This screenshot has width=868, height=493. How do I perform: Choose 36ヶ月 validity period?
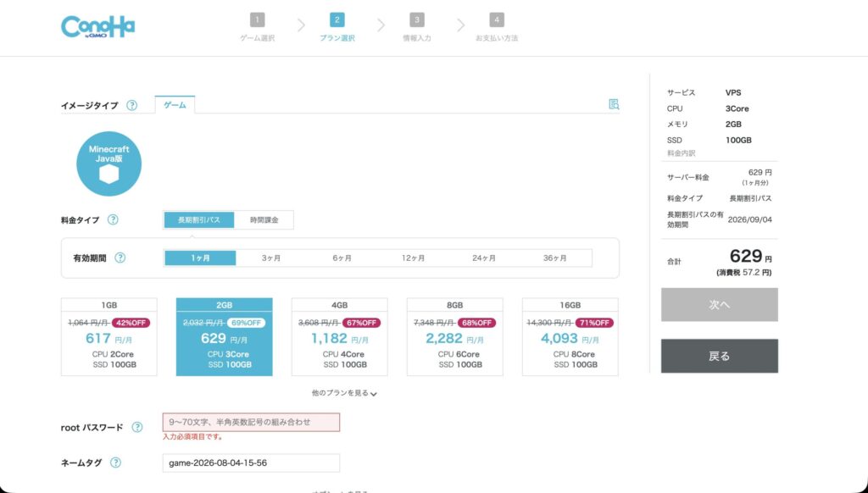pyautogui.click(x=555, y=258)
